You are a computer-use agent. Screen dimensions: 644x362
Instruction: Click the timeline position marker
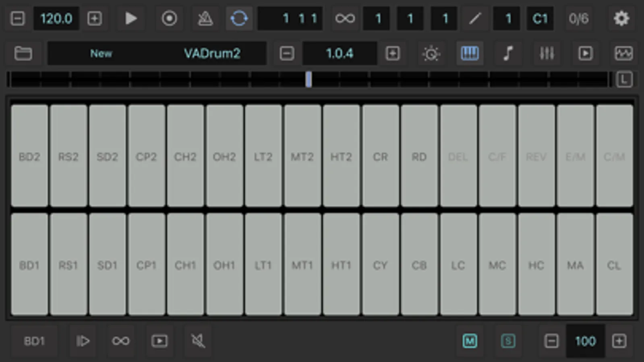309,79
